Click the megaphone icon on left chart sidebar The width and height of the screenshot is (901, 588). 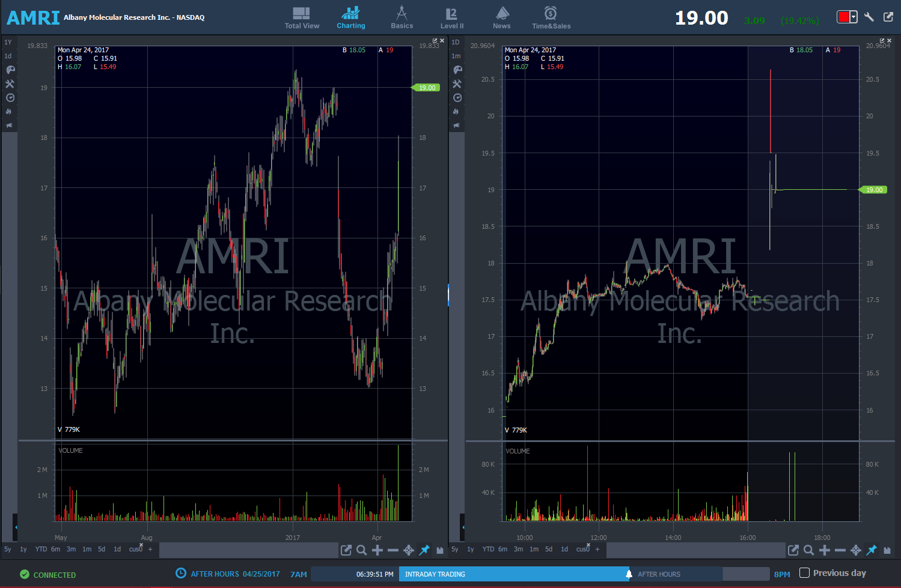[9, 126]
